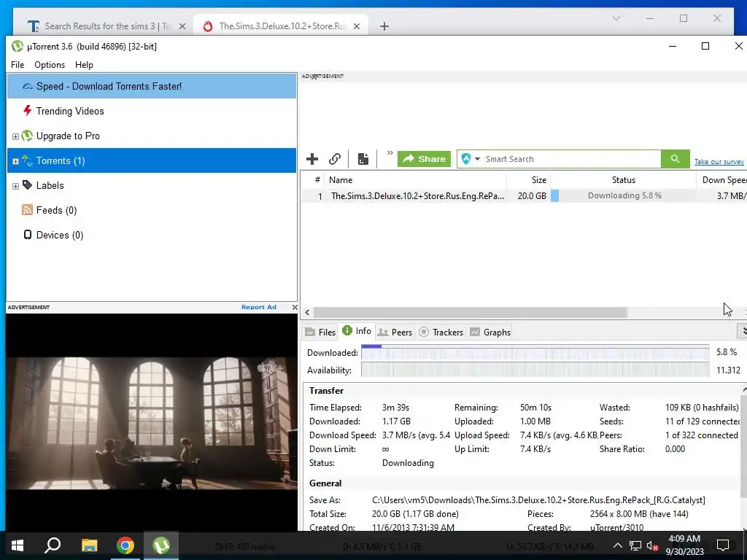Switch to the Files tab

click(321, 332)
